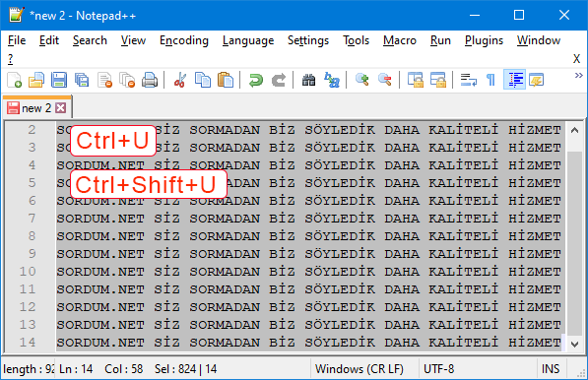Click the Print toolbar icon

150,80
